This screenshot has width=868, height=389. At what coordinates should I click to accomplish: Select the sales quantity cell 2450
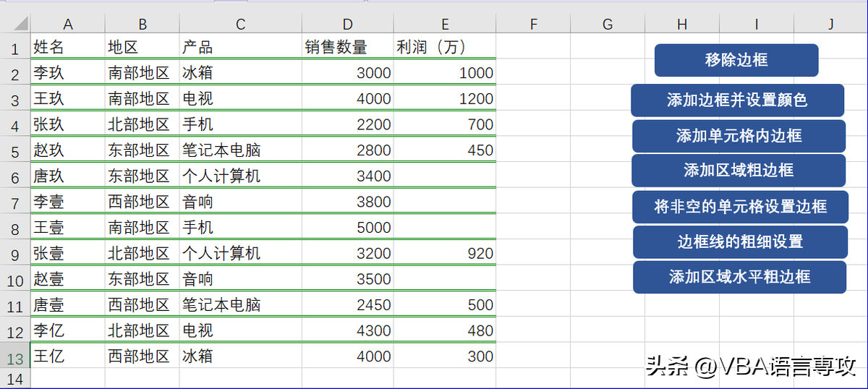pos(347,304)
